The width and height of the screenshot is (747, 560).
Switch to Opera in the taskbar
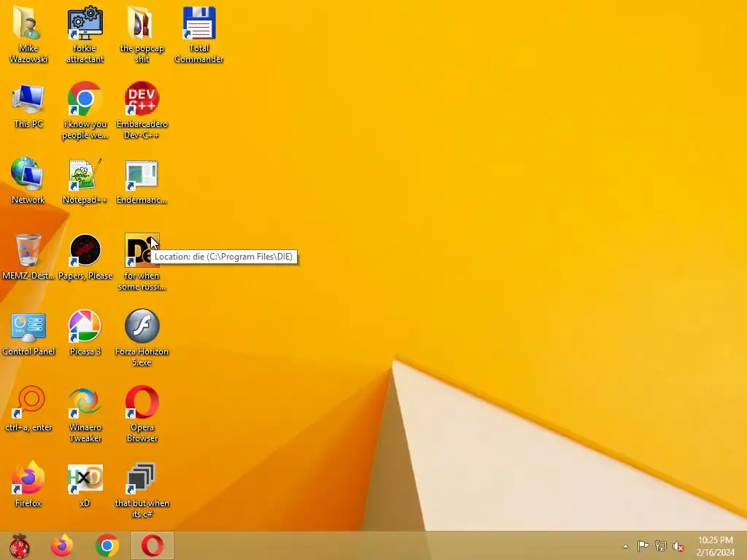152,545
